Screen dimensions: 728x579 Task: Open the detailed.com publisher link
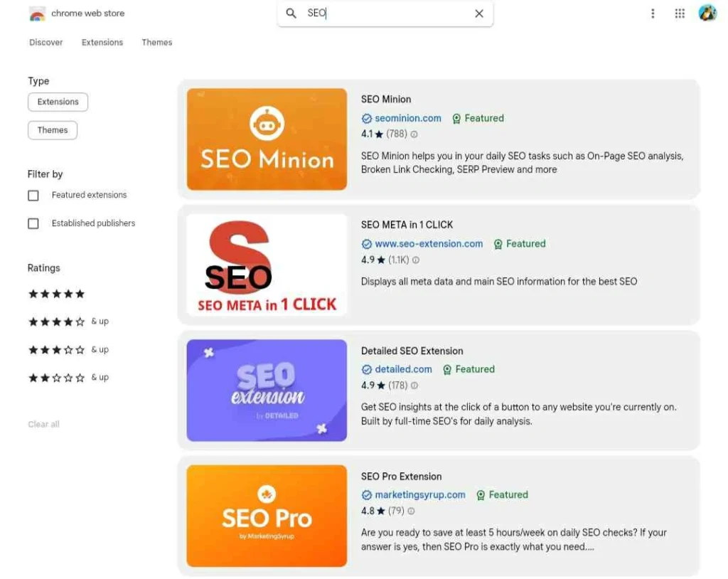(404, 369)
